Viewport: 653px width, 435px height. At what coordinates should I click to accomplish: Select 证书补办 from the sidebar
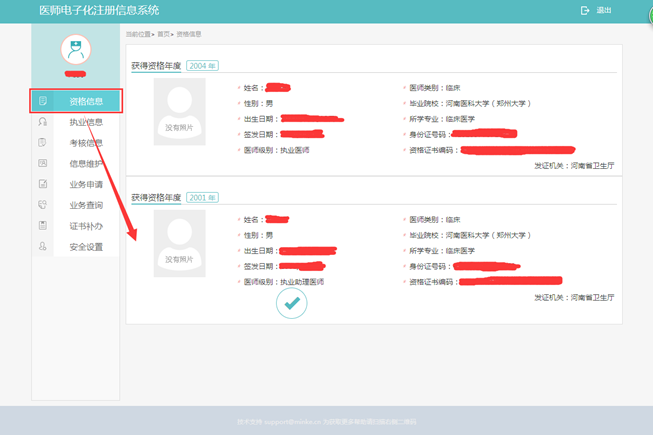[86, 226]
